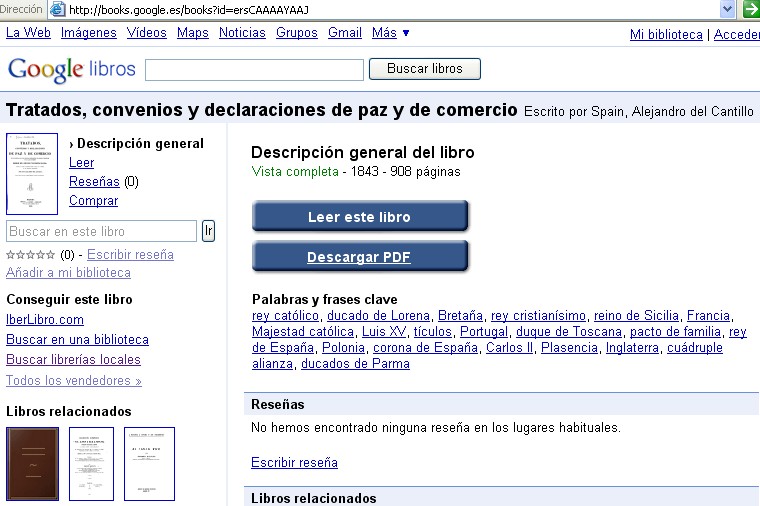The height and width of the screenshot is (506, 760).
Task: Open Mi biblioteca link
Action: click(666, 34)
